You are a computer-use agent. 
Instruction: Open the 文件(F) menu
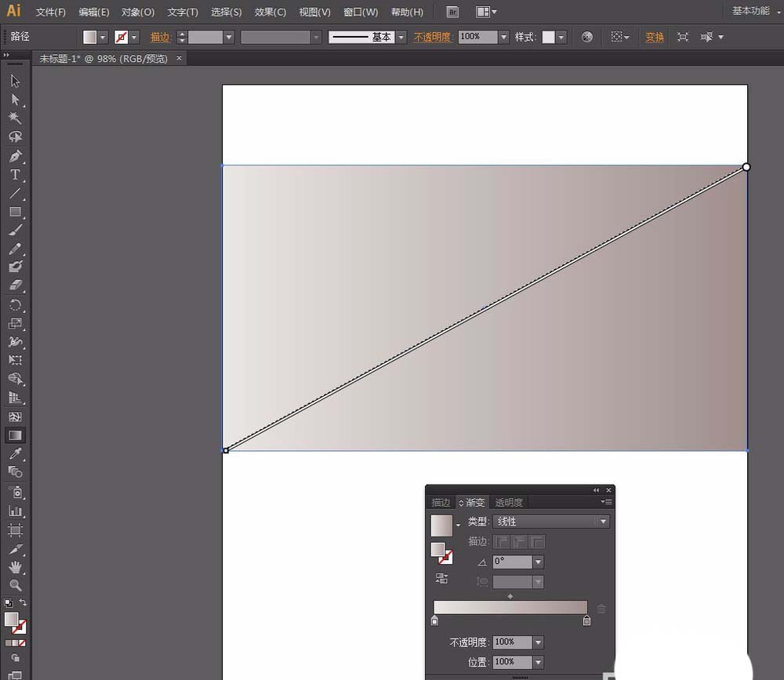click(50, 12)
